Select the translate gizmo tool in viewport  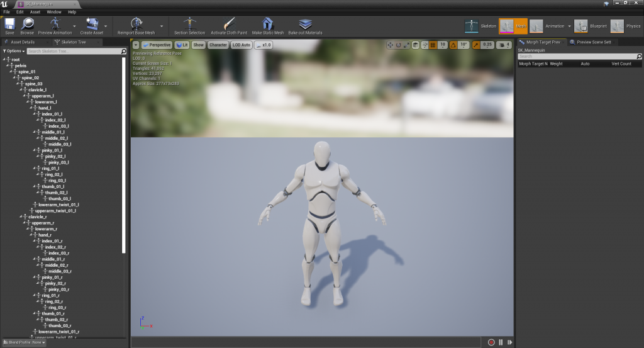[x=390, y=45]
